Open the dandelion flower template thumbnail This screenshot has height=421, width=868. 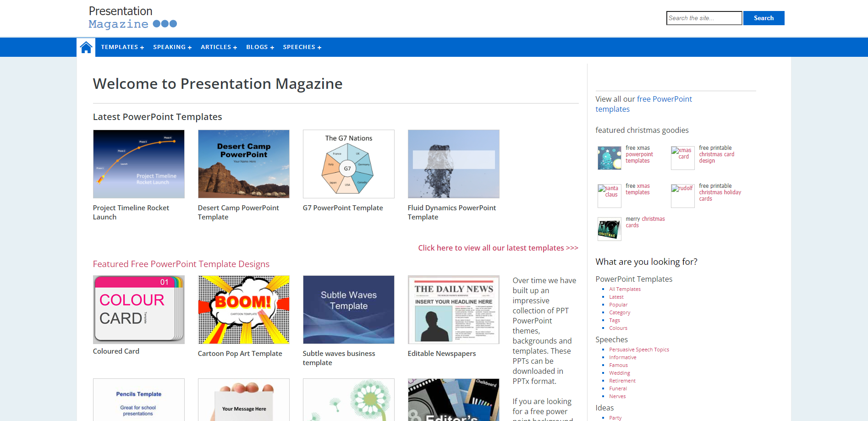(349, 399)
